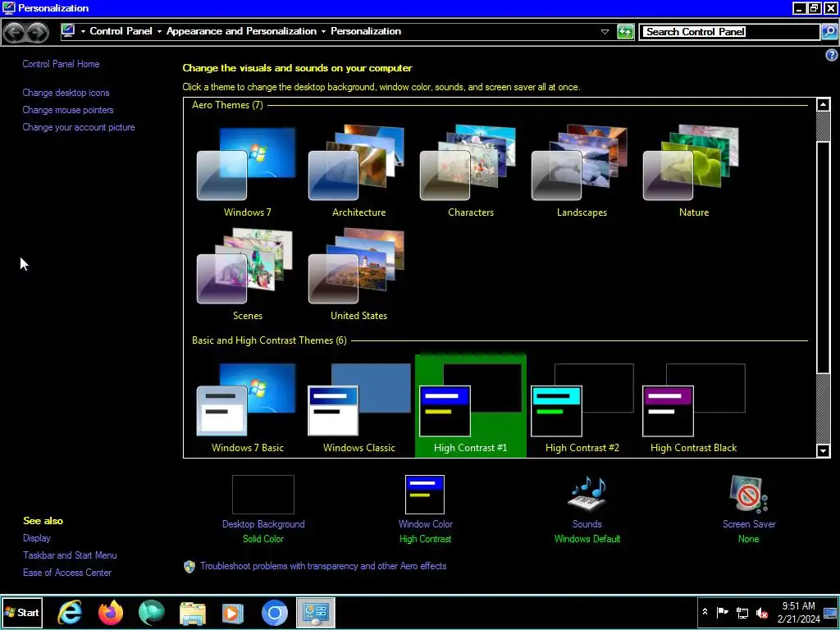Screen dimensions: 840x630
Task: Show hidden tray icons arrow
Action: click(x=705, y=612)
